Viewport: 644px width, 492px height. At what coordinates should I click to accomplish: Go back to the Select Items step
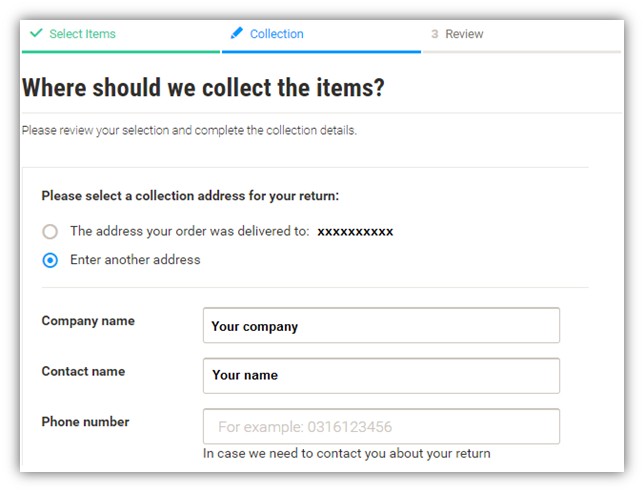pos(82,34)
